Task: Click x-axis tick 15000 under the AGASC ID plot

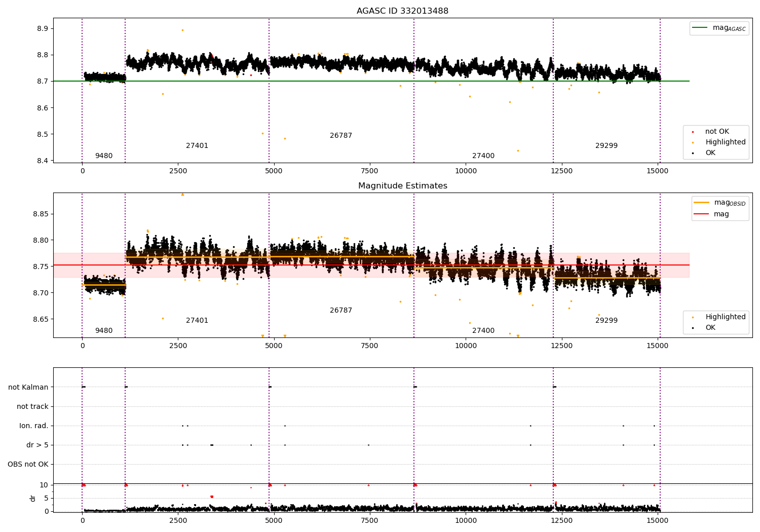Action: (x=658, y=171)
